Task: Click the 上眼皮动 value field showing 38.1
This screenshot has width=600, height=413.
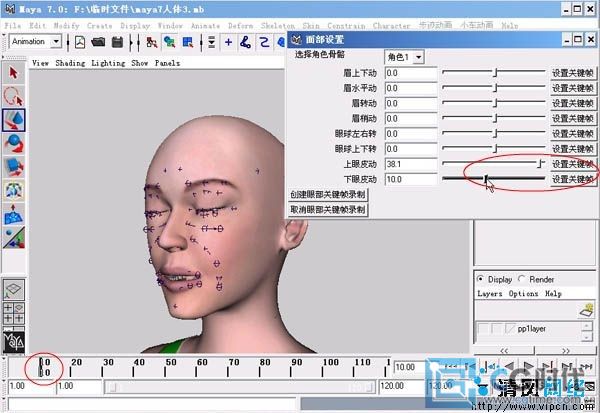Action: pos(411,164)
